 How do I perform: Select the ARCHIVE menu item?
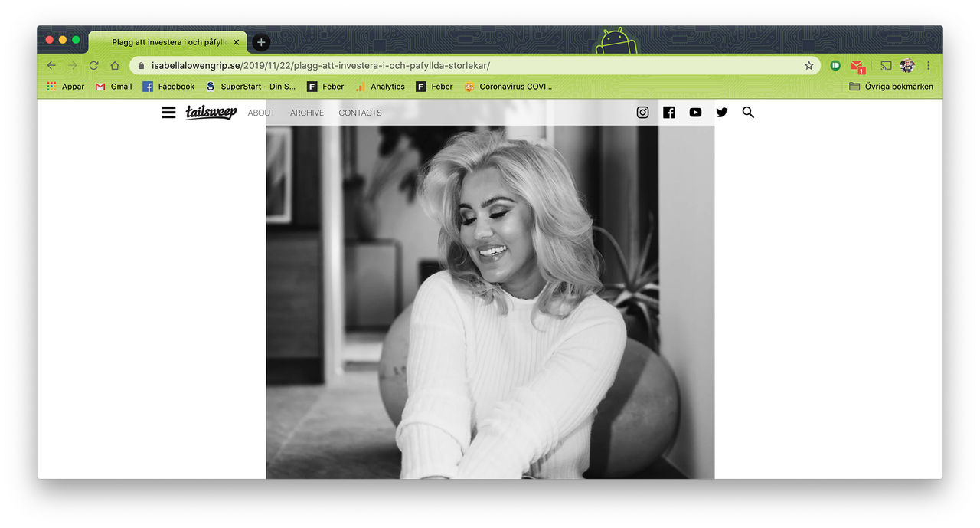(306, 113)
